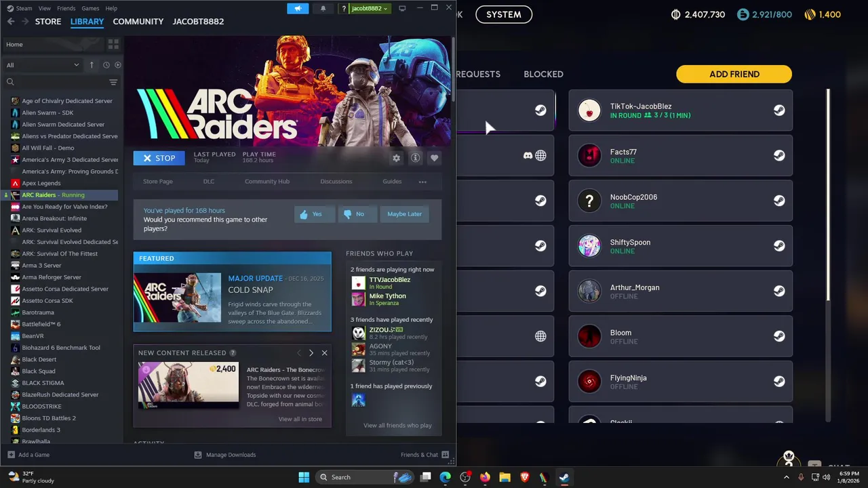This screenshot has width=868, height=488.
Task: Click the Steam icon beside TikTok-JacobBlez
Action: (779, 110)
